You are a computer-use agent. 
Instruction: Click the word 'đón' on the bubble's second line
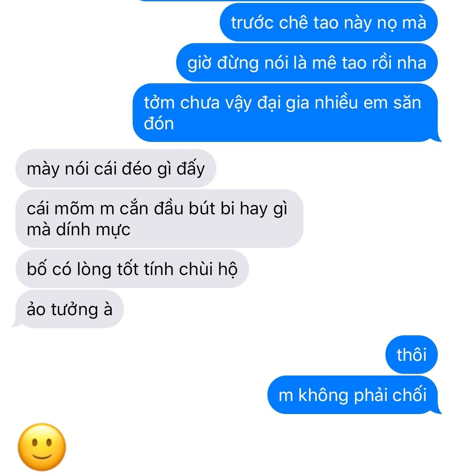(x=159, y=124)
